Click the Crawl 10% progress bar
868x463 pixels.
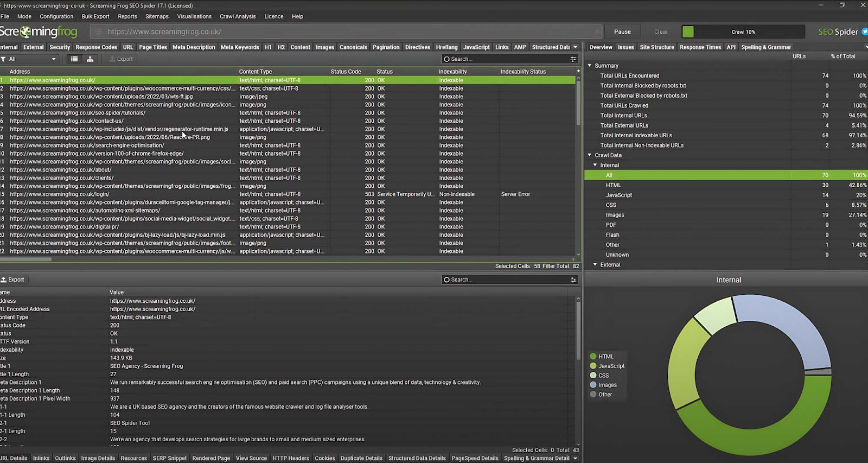tap(743, 31)
